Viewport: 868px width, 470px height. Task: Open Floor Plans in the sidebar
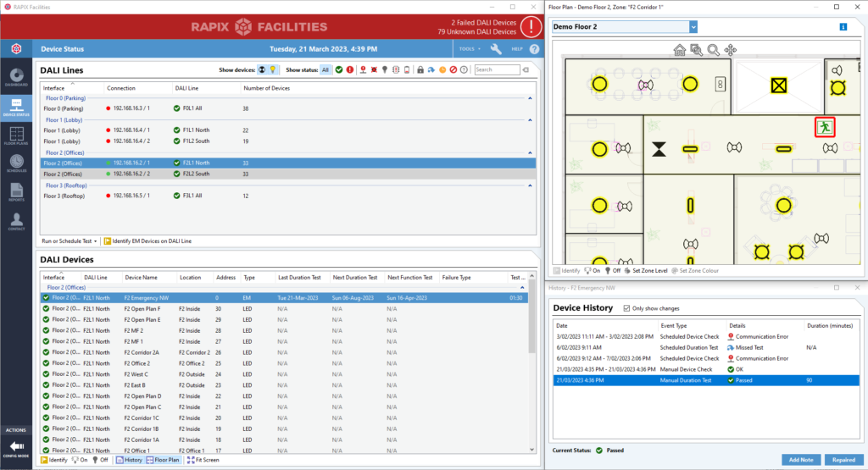click(16, 136)
